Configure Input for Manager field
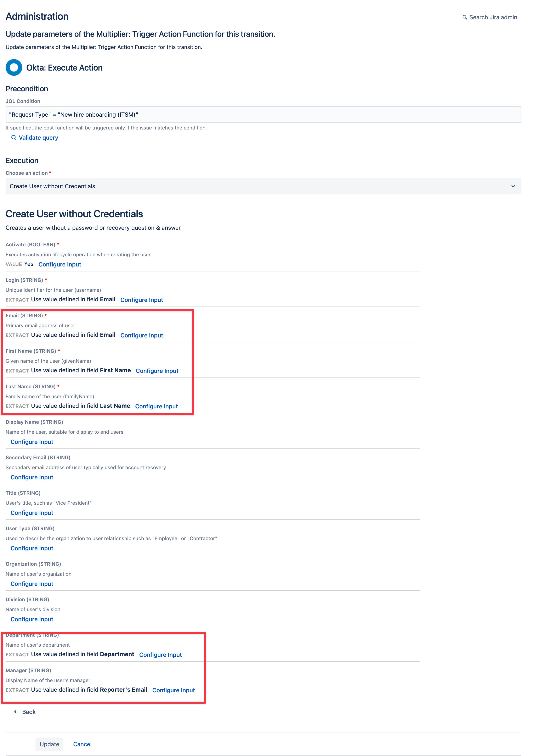This screenshot has width=538, height=756. pyautogui.click(x=174, y=690)
